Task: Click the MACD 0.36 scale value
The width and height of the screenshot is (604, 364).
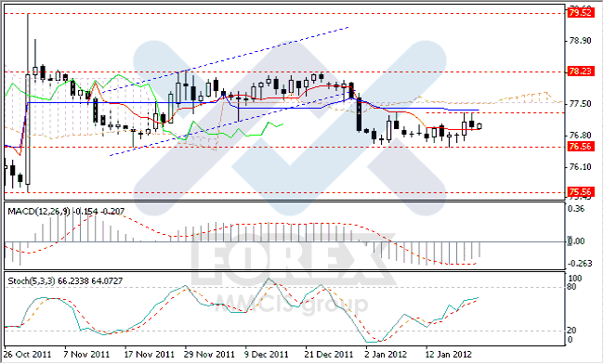Action: click(x=576, y=209)
